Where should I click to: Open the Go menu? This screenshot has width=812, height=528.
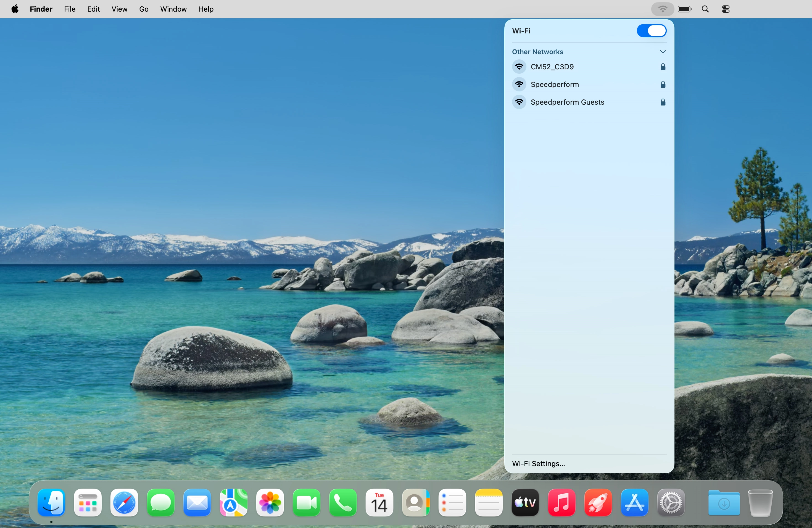click(x=144, y=9)
